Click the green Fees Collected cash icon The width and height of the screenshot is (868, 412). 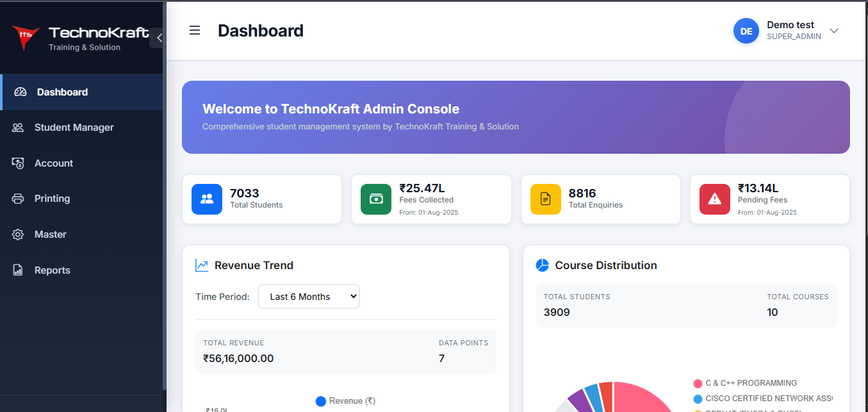click(x=376, y=199)
